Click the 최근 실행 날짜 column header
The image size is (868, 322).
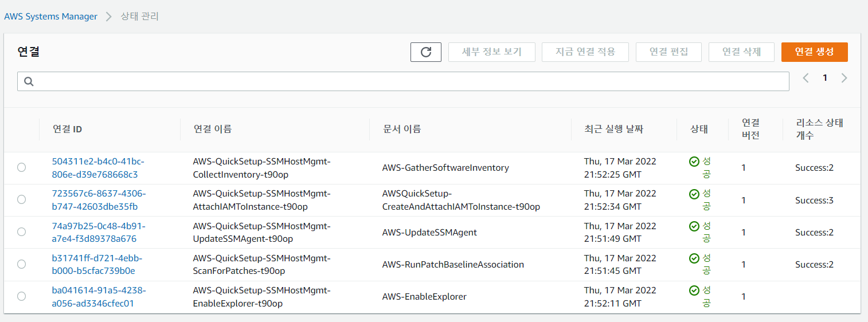(x=613, y=129)
